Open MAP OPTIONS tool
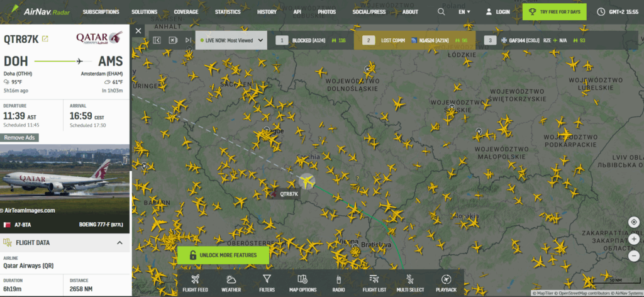This screenshot has height=297, width=644. [x=303, y=283]
